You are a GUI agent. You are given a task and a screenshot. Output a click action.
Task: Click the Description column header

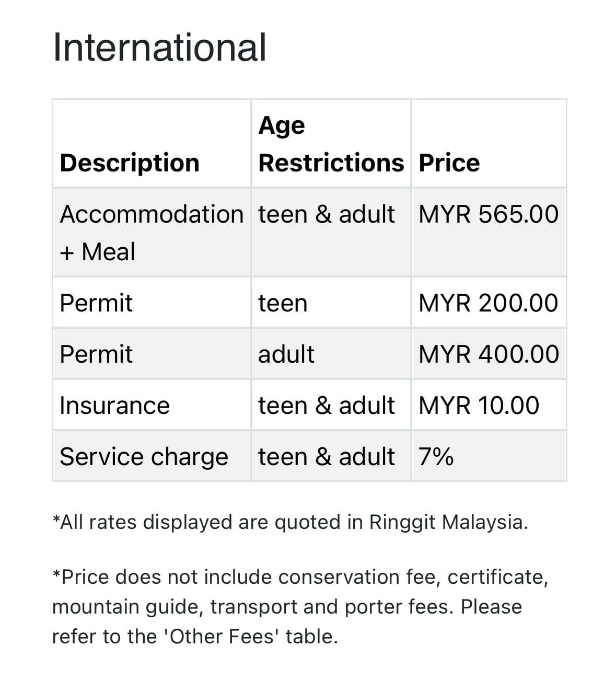(130, 163)
